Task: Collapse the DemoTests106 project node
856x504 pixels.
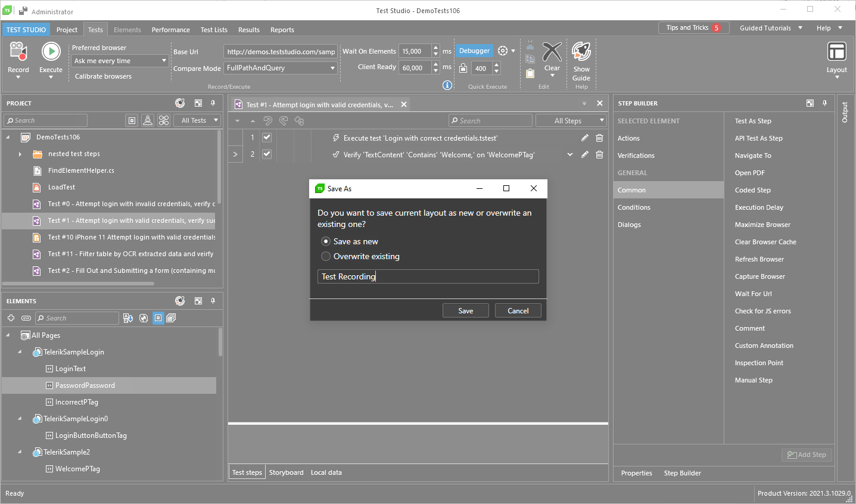Action: (8, 137)
